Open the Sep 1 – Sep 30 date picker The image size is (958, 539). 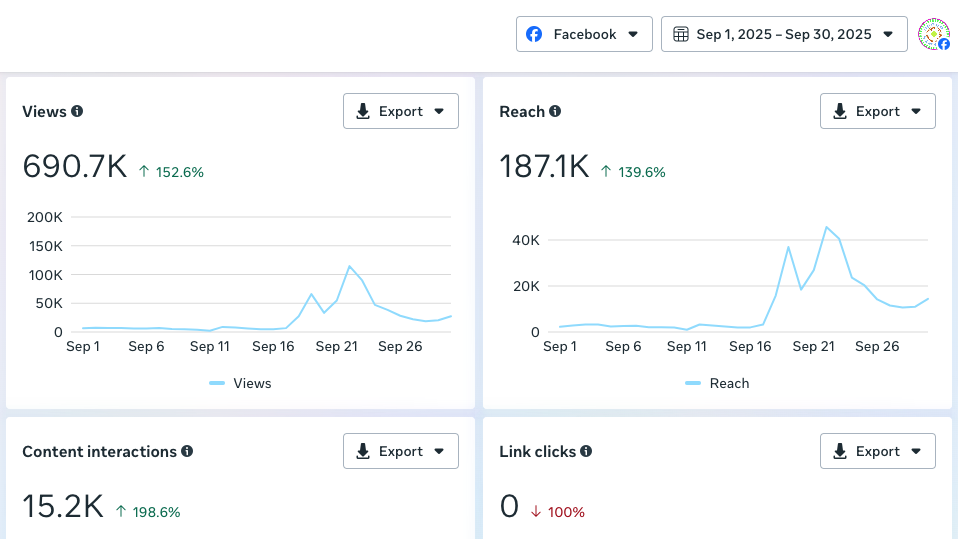point(784,34)
